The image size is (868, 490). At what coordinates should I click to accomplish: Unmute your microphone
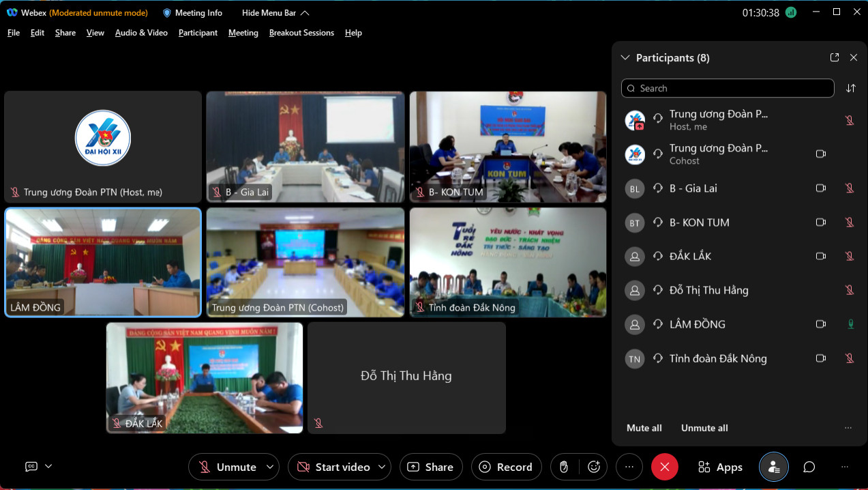point(227,467)
